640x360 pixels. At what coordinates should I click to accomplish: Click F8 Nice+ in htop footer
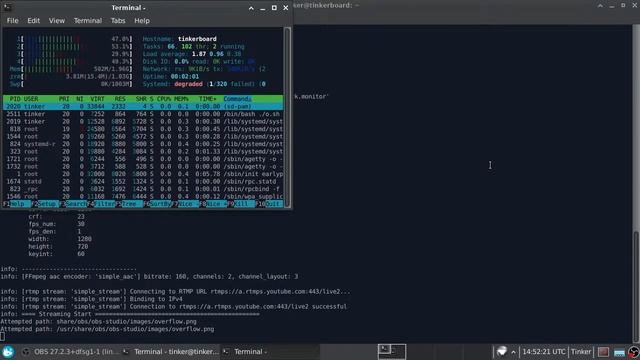click(x=213, y=204)
